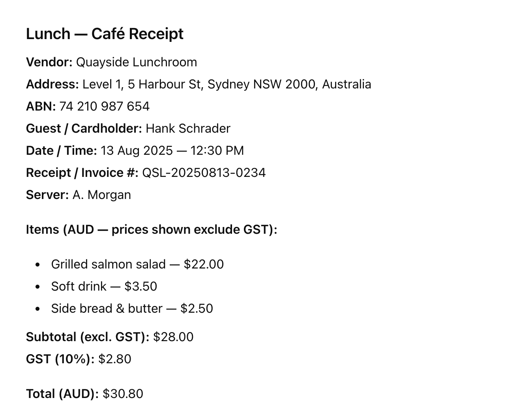Click the vendor name Quayside Lunchroom
532x413 pixels.
136,62
